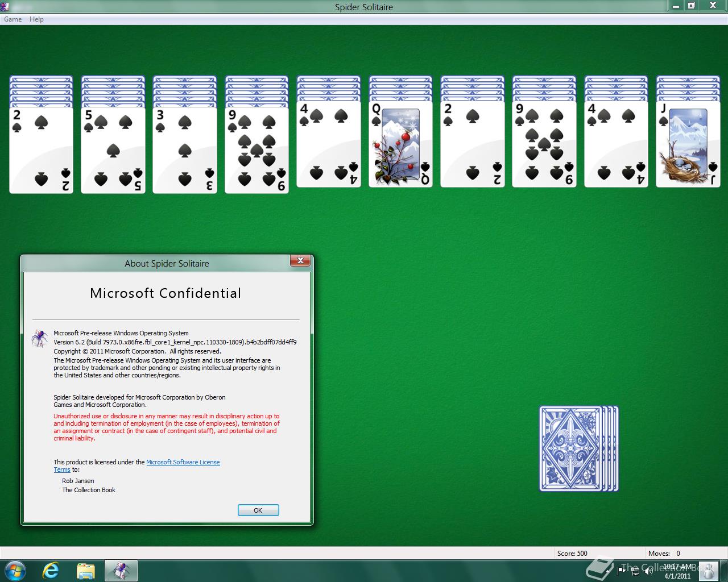Open the Game menu
The image size is (728, 582).
tap(13, 19)
